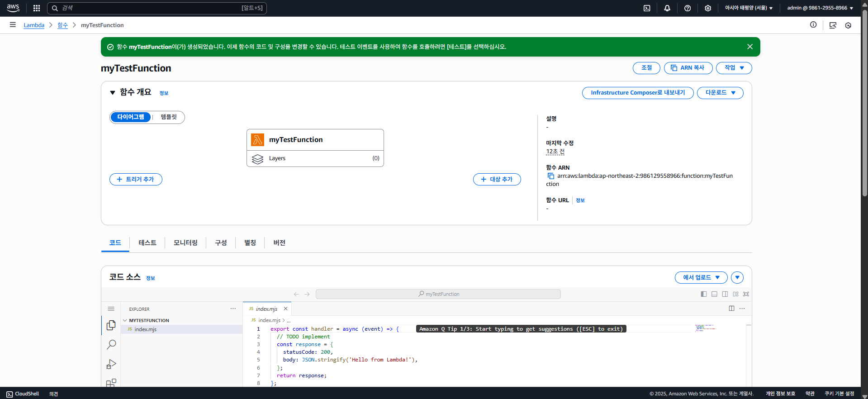868x399 pixels.
Task: Toggle secondary sidebar layout icon
Action: click(725, 294)
